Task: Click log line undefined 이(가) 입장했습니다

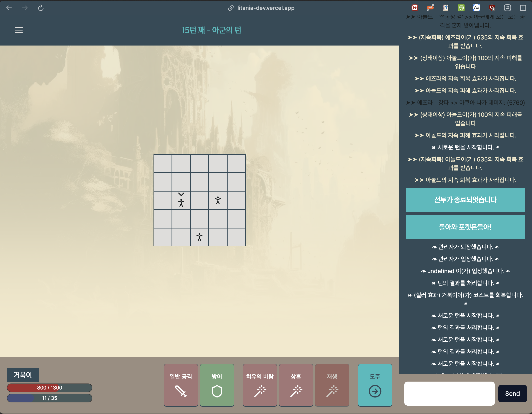Action: point(465,271)
